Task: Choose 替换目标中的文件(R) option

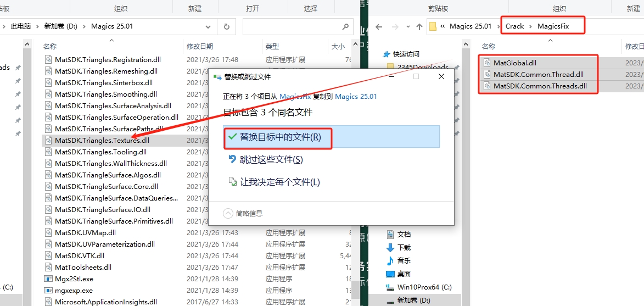Action: point(279,137)
